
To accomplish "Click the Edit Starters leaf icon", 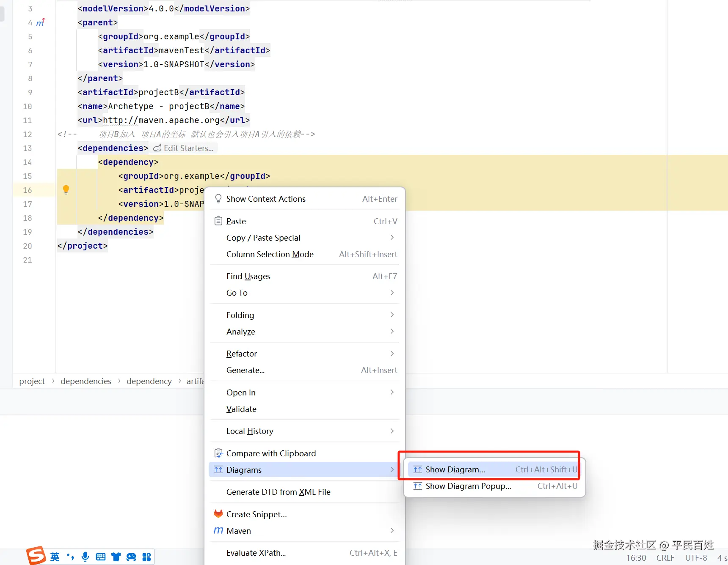I will click(157, 148).
